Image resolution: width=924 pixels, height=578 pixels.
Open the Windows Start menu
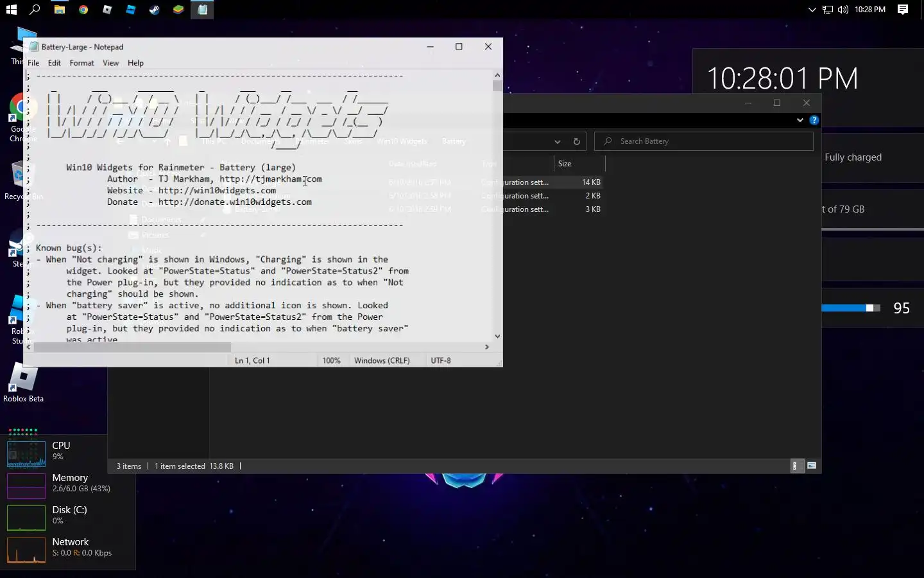11,10
